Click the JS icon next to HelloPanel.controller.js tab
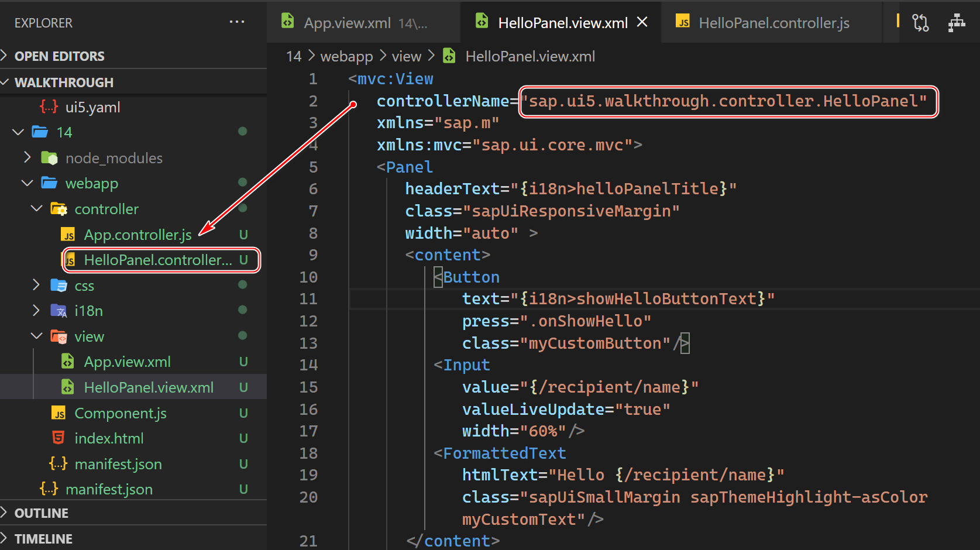Screen dimensions: 980x550 point(682,22)
